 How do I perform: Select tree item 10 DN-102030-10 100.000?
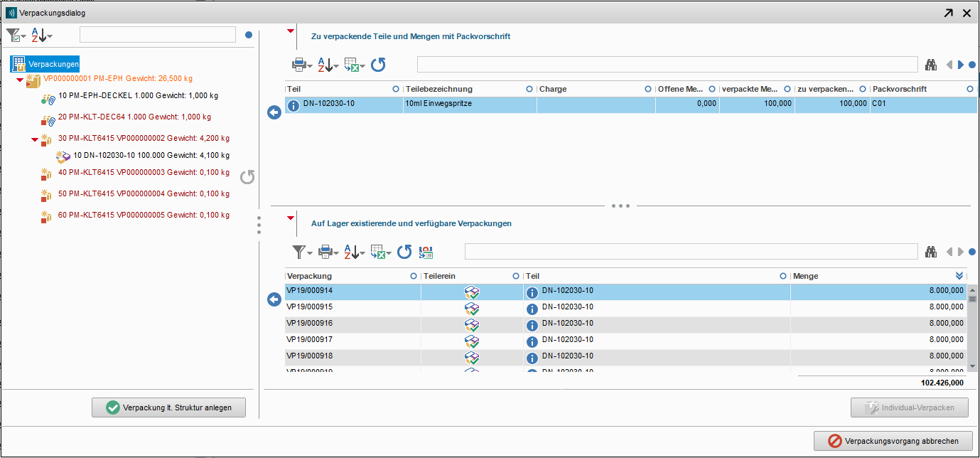(x=151, y=155)
